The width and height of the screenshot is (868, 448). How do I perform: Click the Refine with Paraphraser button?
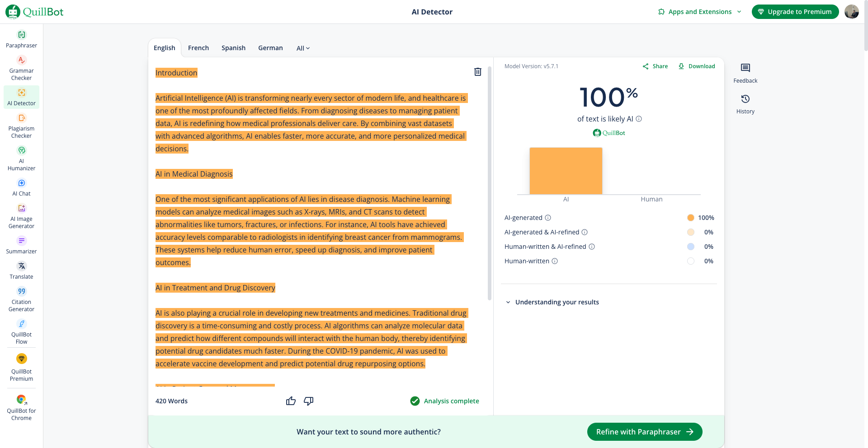click(644, 432)
